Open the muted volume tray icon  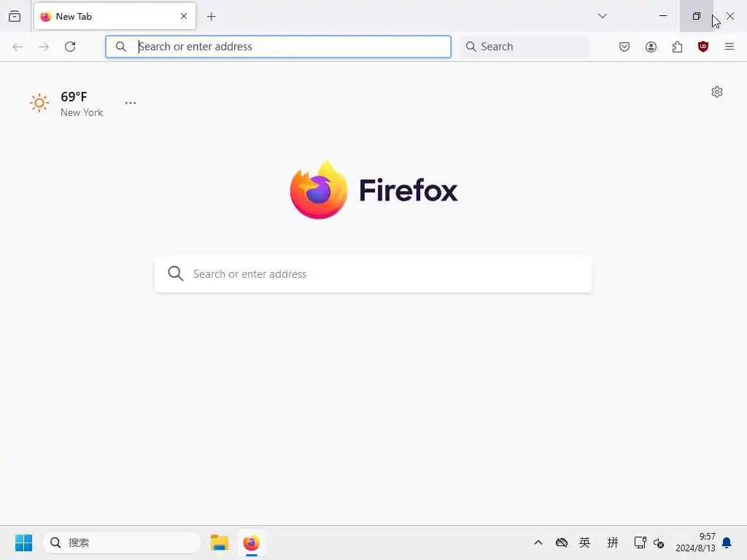(659, 543)
